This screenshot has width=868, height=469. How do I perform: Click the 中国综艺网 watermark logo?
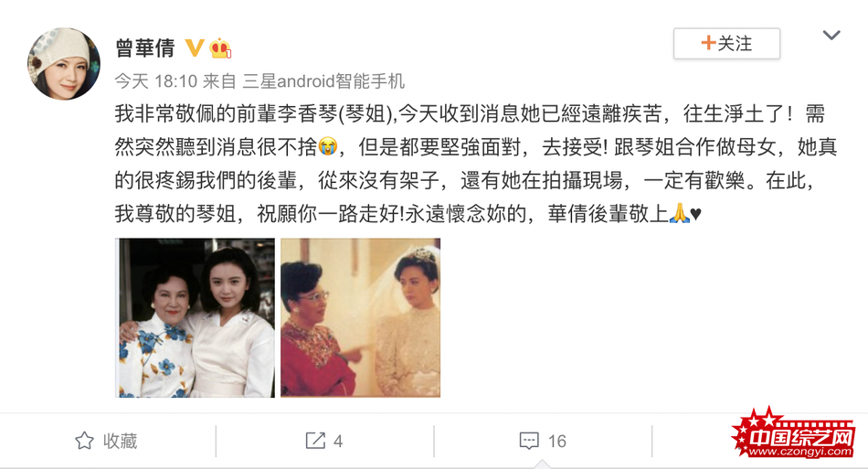click(794, 434)
